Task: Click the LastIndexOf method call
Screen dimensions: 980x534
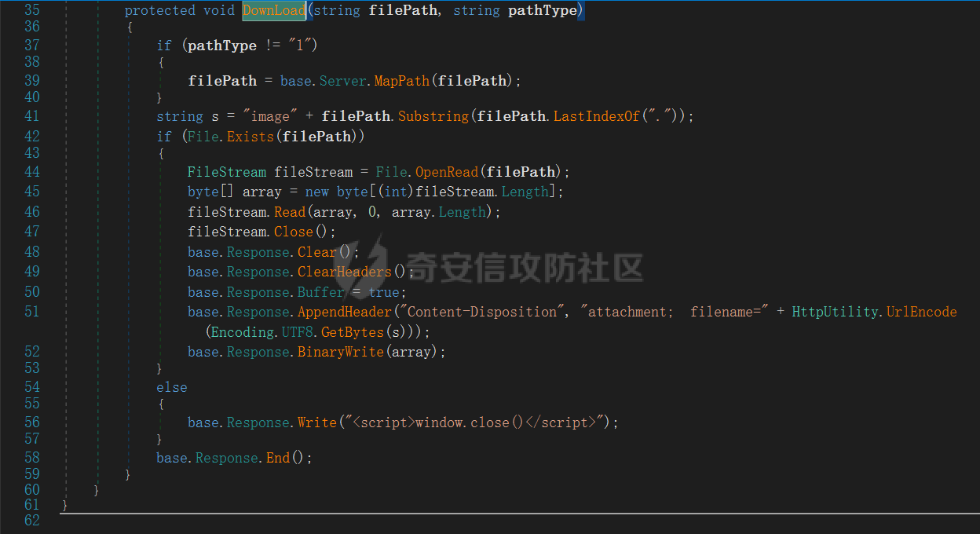Action: pyautogui.click(x=597, y=116)
